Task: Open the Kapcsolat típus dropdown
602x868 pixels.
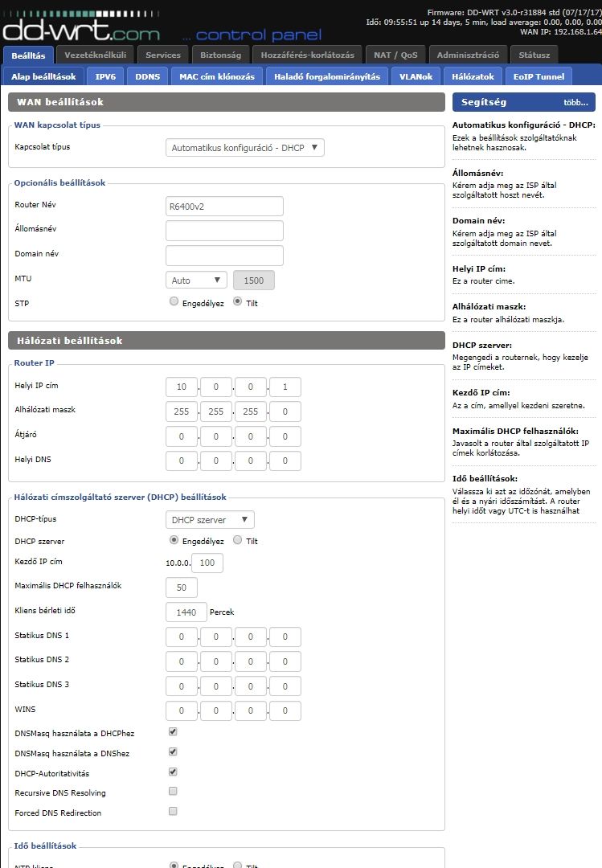Action: 245,148
